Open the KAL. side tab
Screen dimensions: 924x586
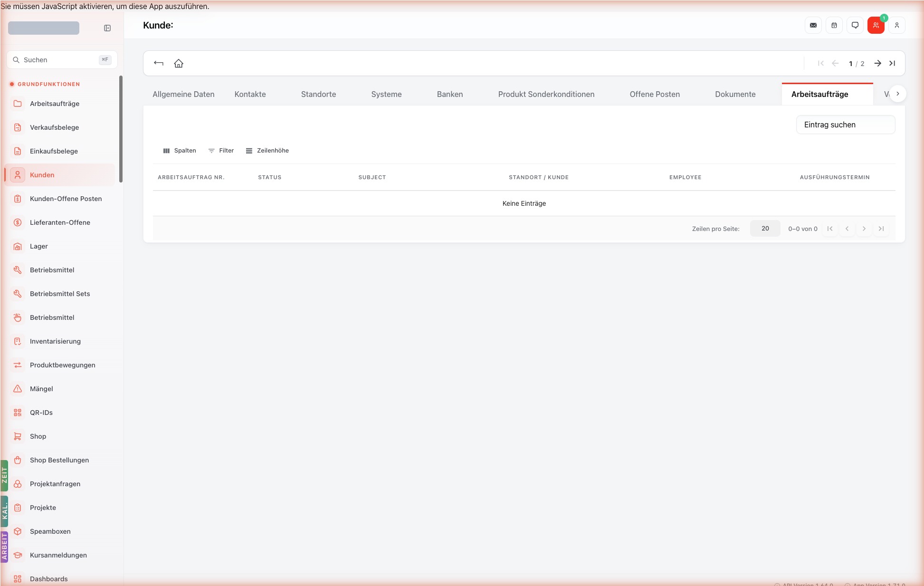(x=4, y=511)
